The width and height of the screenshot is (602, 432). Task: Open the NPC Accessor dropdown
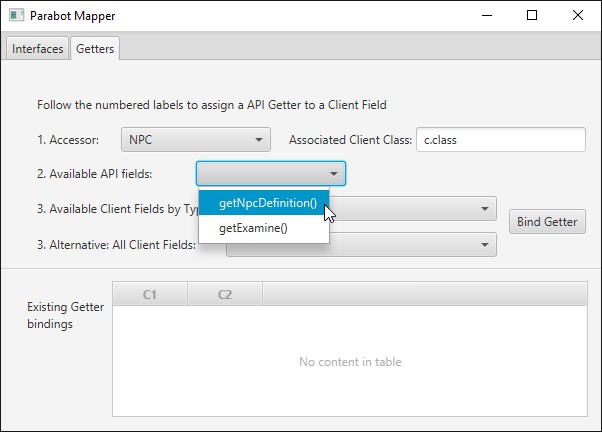point(196,140)
